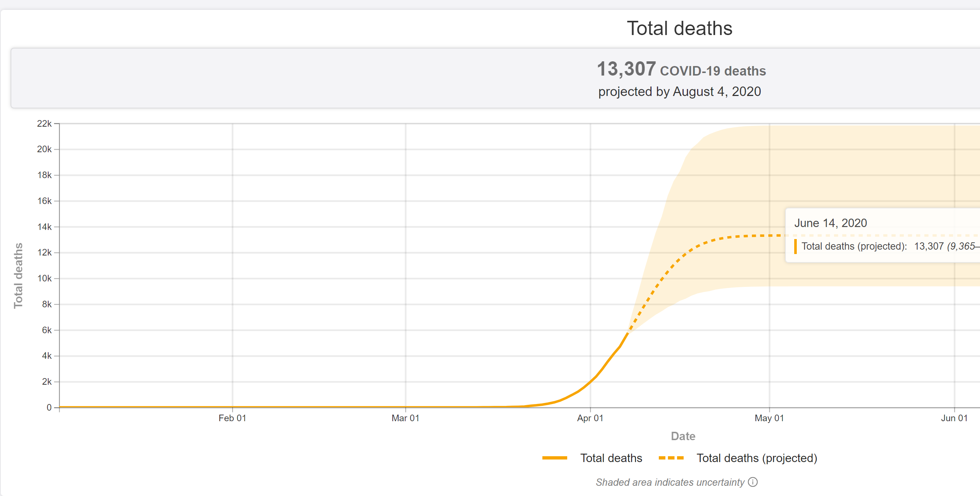This screenshot has width=980, height=496.
Task: Click the '16k' y-axis label
Action: point(44,201)
